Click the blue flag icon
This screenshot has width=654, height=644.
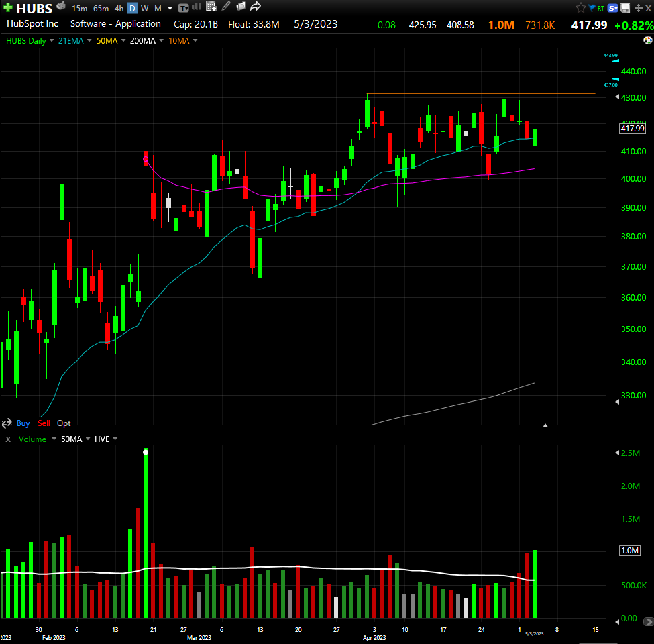click(592, 8)
